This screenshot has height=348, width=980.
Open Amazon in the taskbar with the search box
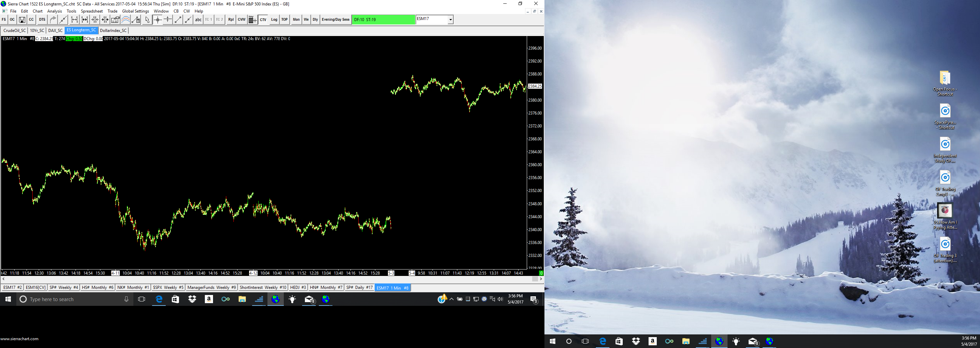[x=209, y=299]
